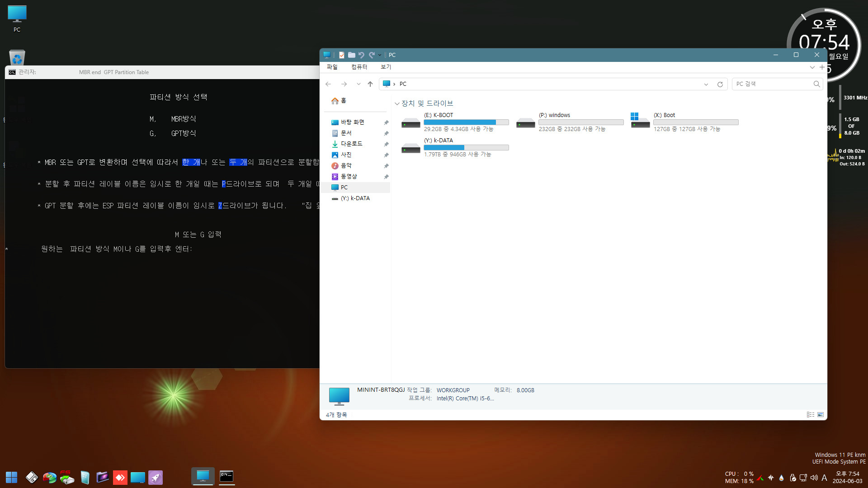Viewport: 868px width, 488px height.
Task: Click the (P:) windows usage bar
Action: click(581, 122)
